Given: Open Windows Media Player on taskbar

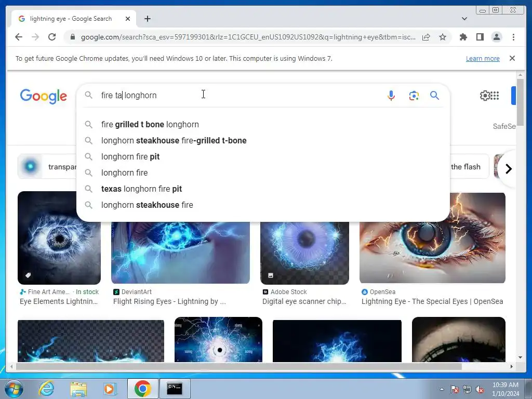Looking at the screenshot, I should coord(110,389).
